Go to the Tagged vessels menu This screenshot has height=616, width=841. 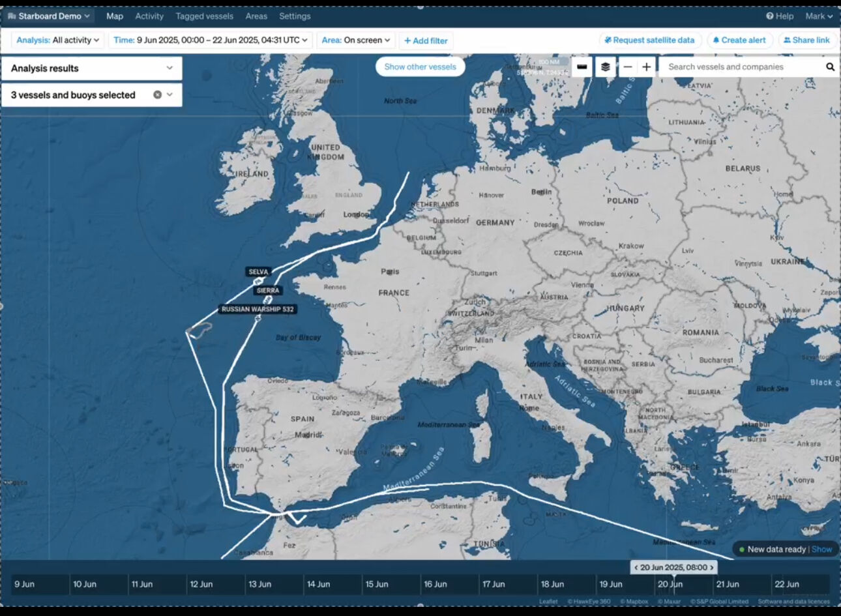[204, 16]
